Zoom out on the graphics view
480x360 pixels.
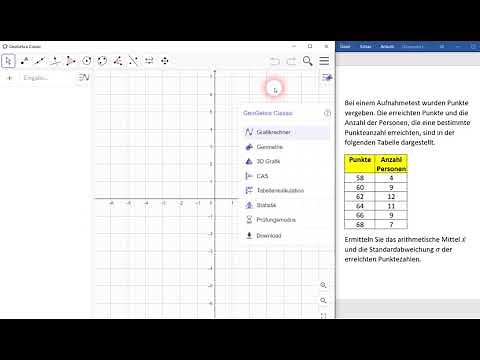pyautogui.click(x=323, y=301)
